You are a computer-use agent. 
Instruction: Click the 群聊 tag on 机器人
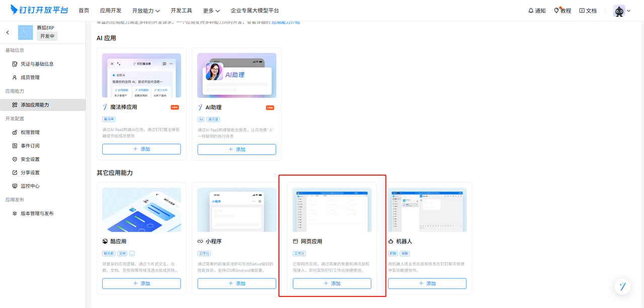point(393,254)
